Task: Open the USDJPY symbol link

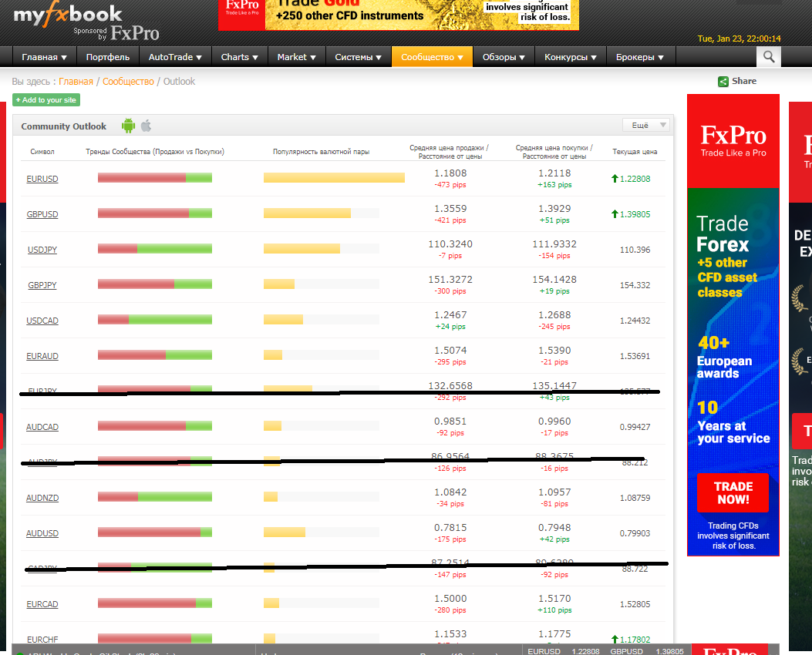Action: pyautogui.click(x=42, y=250)
